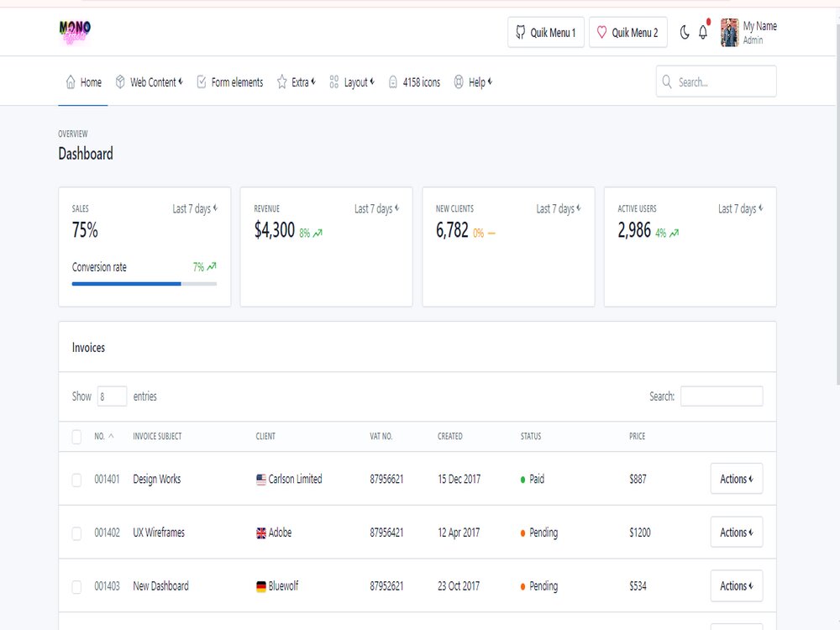
Task: Click the Design Works invoice subject
Action: point(156,479)
